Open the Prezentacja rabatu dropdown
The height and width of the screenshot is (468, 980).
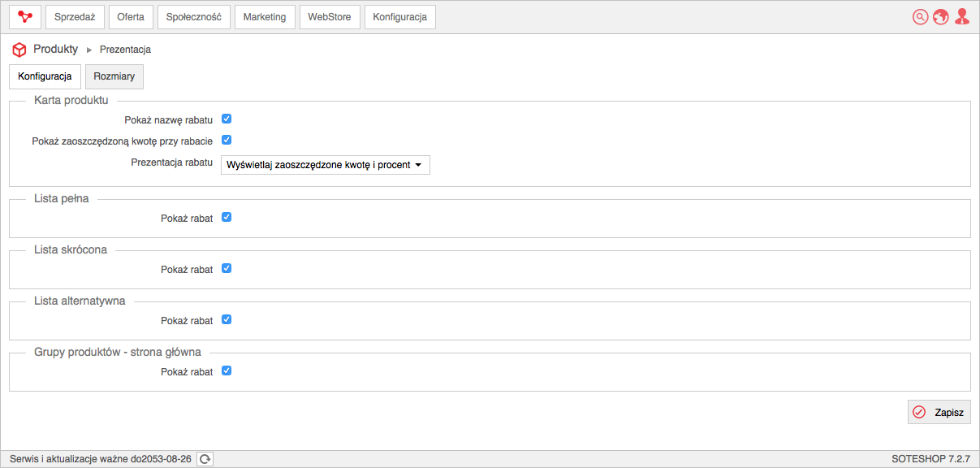[326, 165]
